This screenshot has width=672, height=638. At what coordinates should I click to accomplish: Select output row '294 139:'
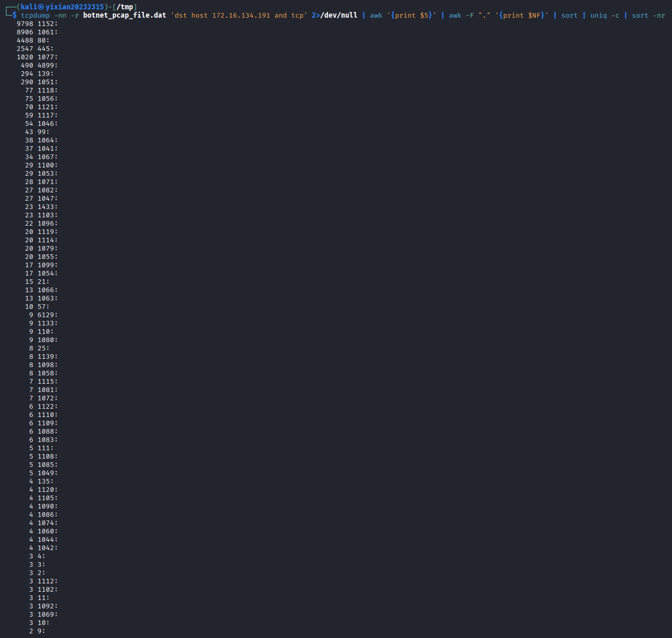point(37,74)
